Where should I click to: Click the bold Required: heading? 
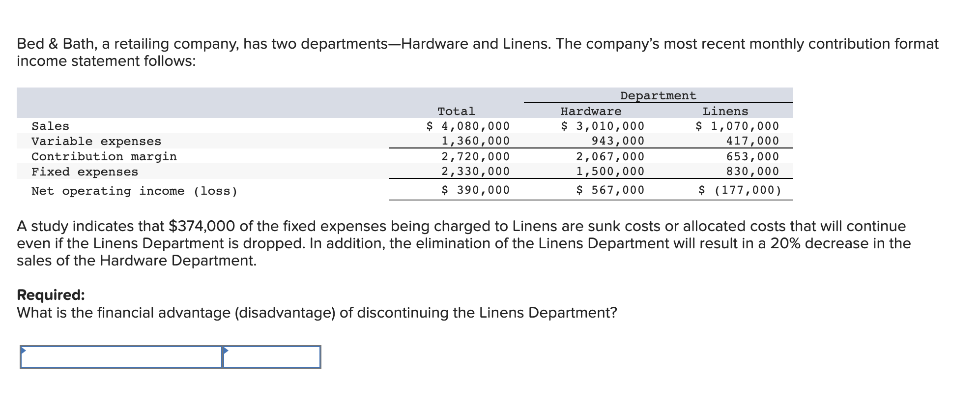[x=51, y=295]
